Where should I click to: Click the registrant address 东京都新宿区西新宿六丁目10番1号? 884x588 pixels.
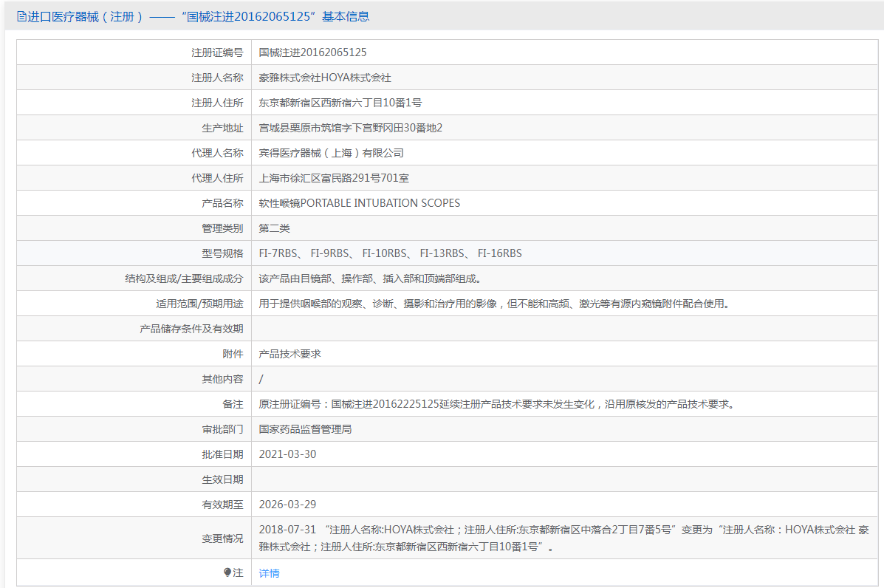pyautogui.click(x=340, y=103)
